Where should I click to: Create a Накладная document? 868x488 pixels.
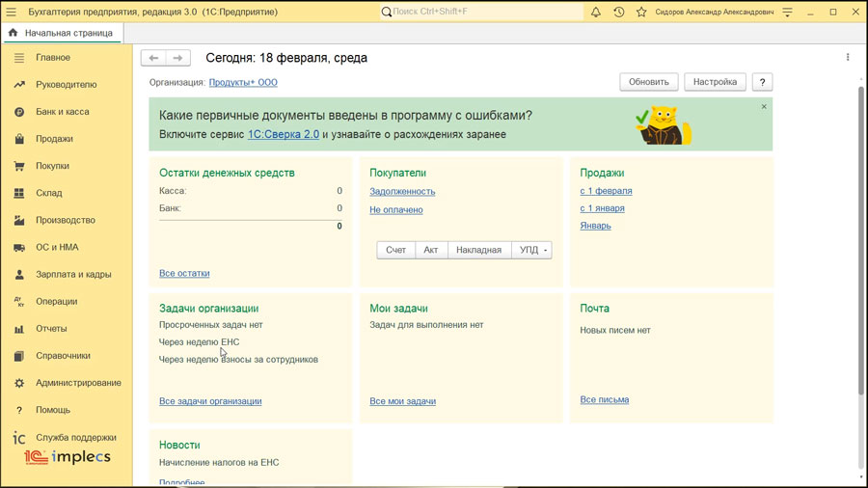[x=478, y=250]
